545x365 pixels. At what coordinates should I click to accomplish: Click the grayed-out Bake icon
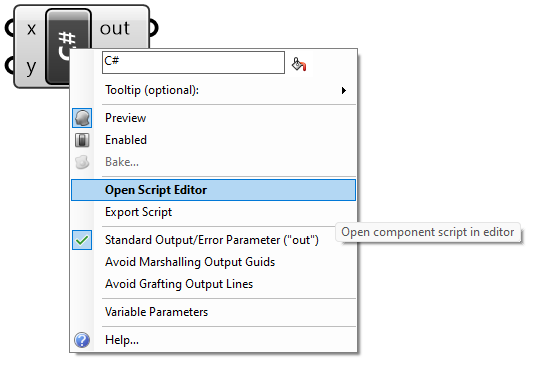pos(82,162)
